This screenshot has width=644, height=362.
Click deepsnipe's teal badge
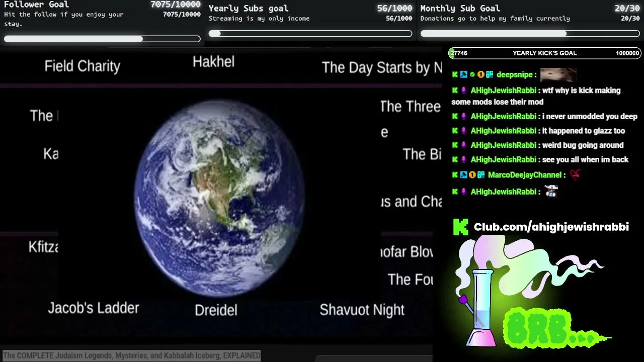pyautogui.click(x=489, y=74)
